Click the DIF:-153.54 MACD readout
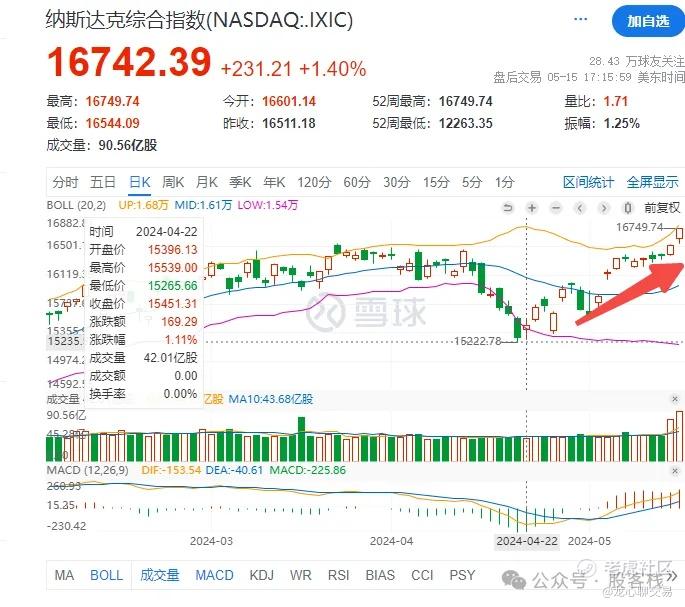This screenshot has height=607, width=685. pyautogui.click(x=171, y=471)
